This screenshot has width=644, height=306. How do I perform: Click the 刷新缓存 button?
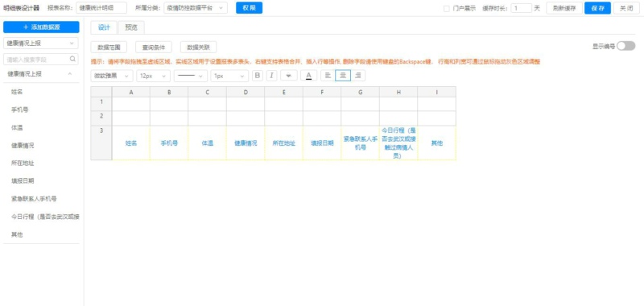pos(564,8)
